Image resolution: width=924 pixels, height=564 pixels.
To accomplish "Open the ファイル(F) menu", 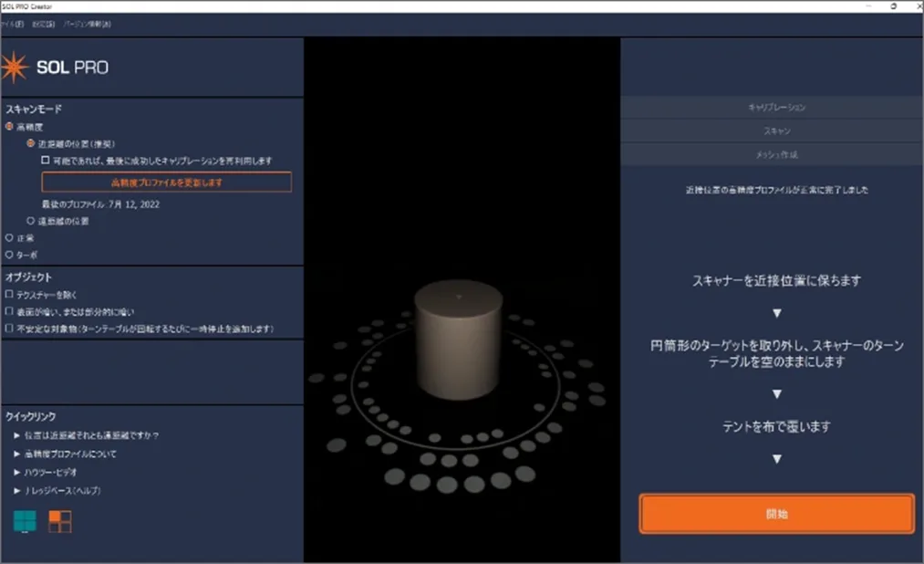I will pos(12,24).
